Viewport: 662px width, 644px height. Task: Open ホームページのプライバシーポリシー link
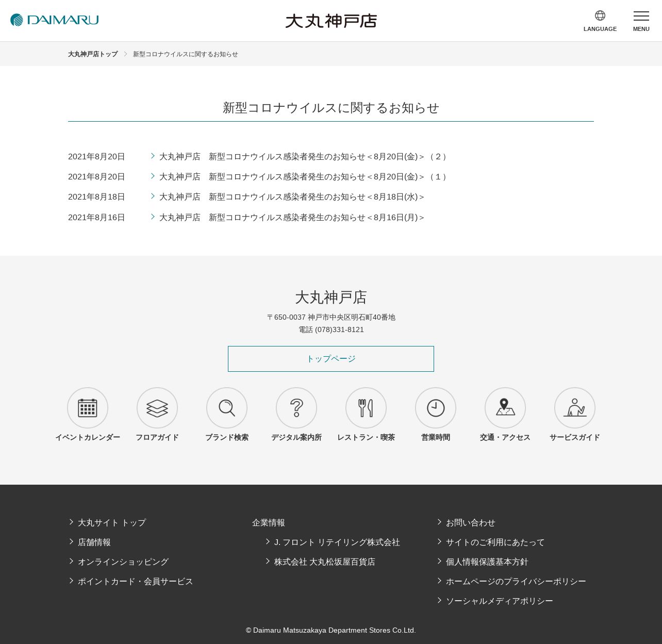coord(516,582)
